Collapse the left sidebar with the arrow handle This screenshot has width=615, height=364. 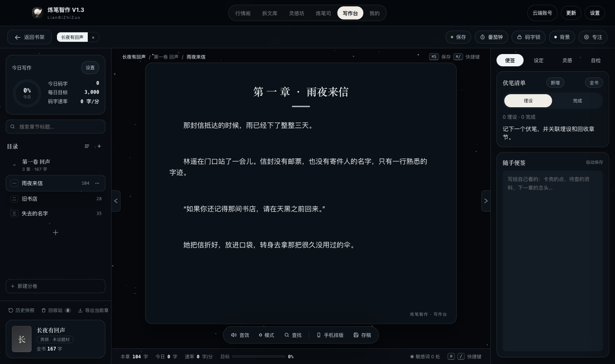click(116, 201)
